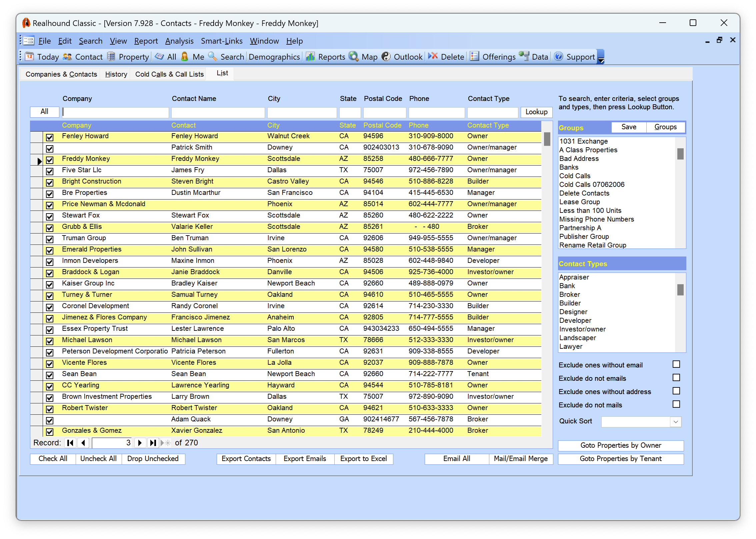Click the Lookup button

point(536,112)
